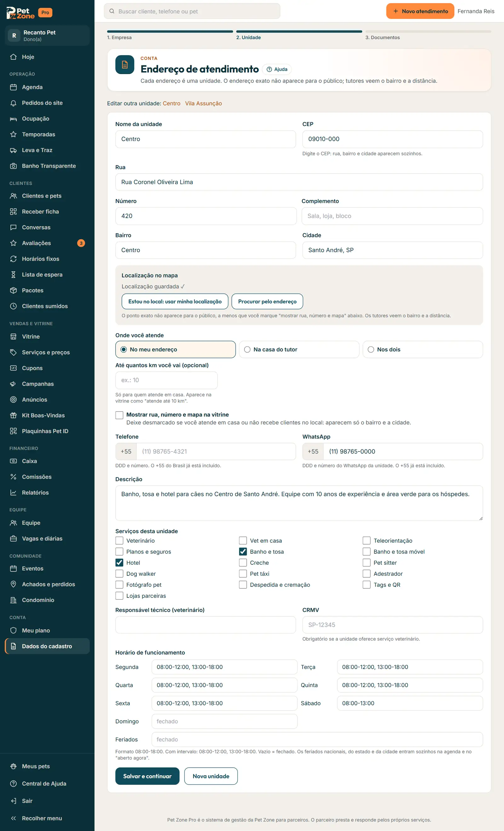Click the Novo atendimento button
504x831 pixels.
[x=420, y=11]
